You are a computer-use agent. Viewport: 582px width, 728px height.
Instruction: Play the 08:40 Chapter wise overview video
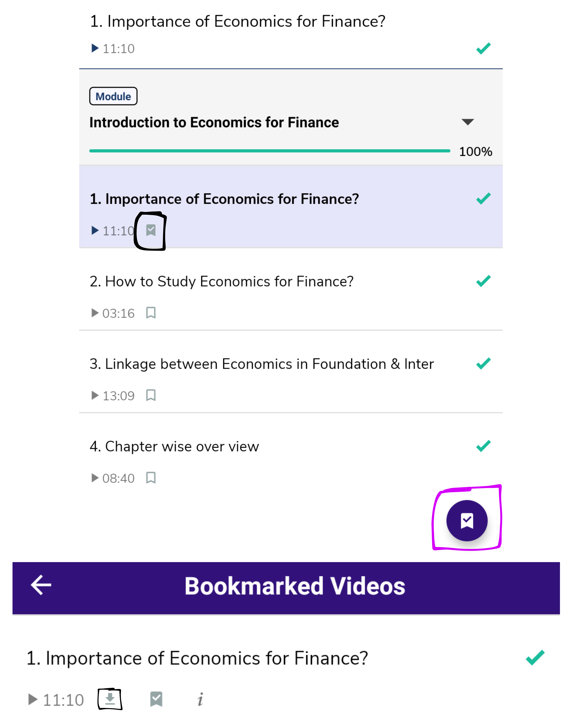(x=95, y=478)
